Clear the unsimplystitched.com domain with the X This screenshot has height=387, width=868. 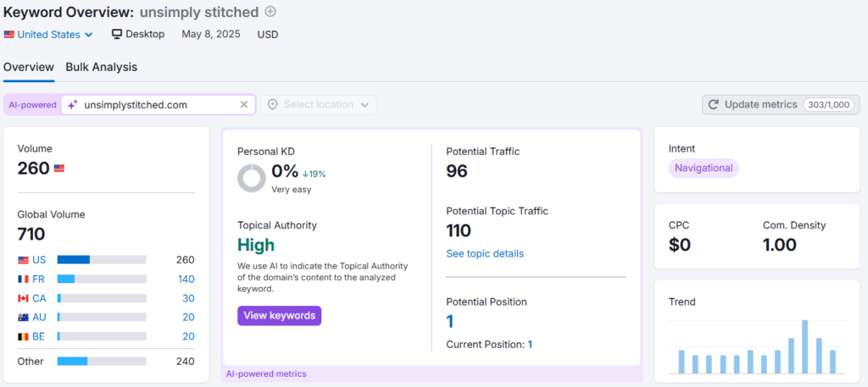pyautogui.click(x=244, y=104)
